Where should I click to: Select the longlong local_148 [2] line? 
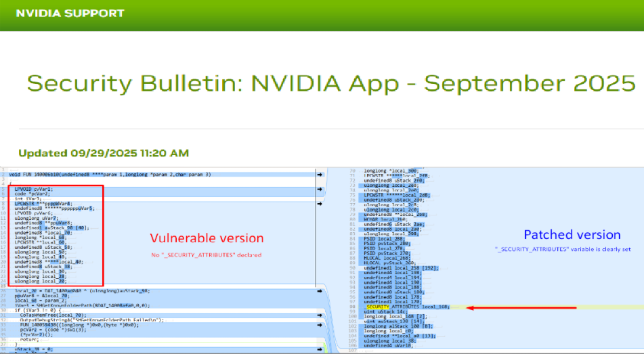click(395, 317)
